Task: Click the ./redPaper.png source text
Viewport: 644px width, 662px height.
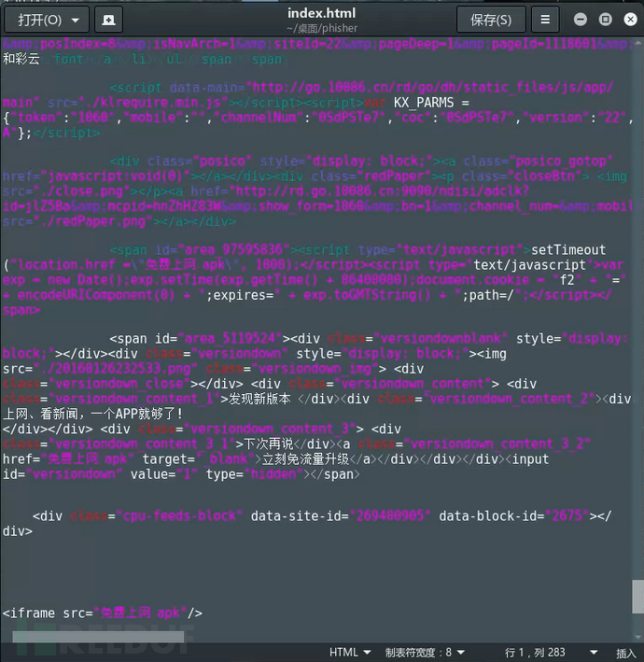Action: coord(92,221)
